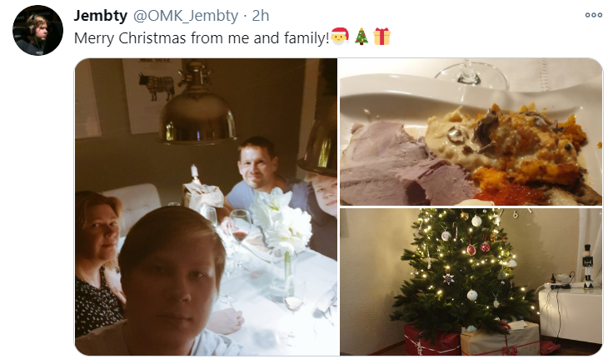Click the Christmas tree emoji in the tweet
The height and width of the screenshot is (364, 608).
[x=361, y=37]
